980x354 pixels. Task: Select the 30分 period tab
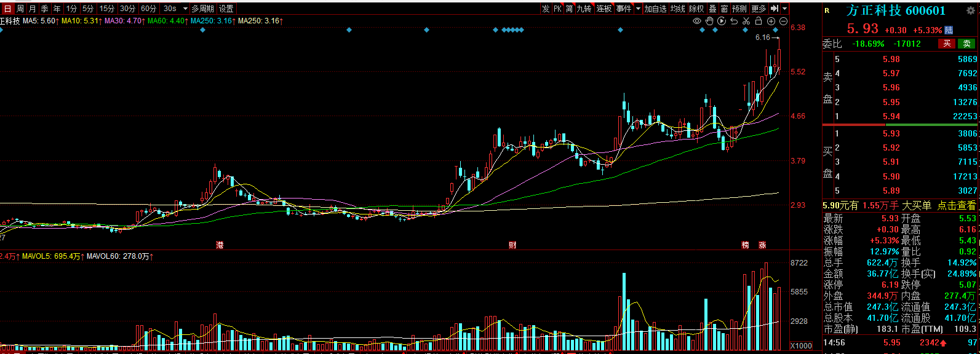click(x=128, y=9)
